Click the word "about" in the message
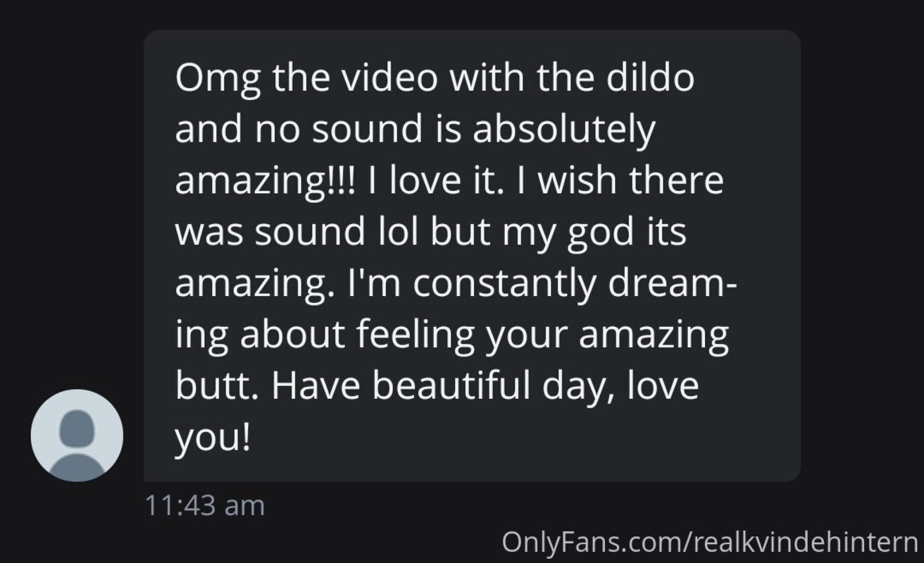 [x=292, y=335]
